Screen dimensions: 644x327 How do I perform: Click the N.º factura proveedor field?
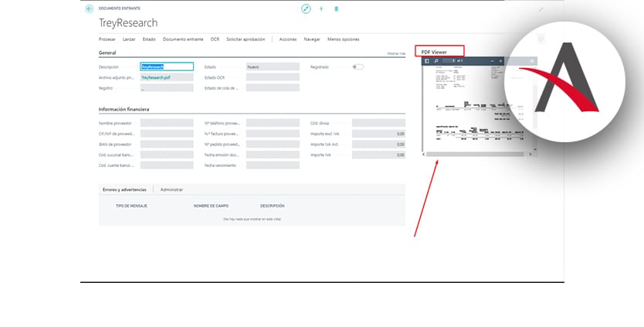coord(273,134)
